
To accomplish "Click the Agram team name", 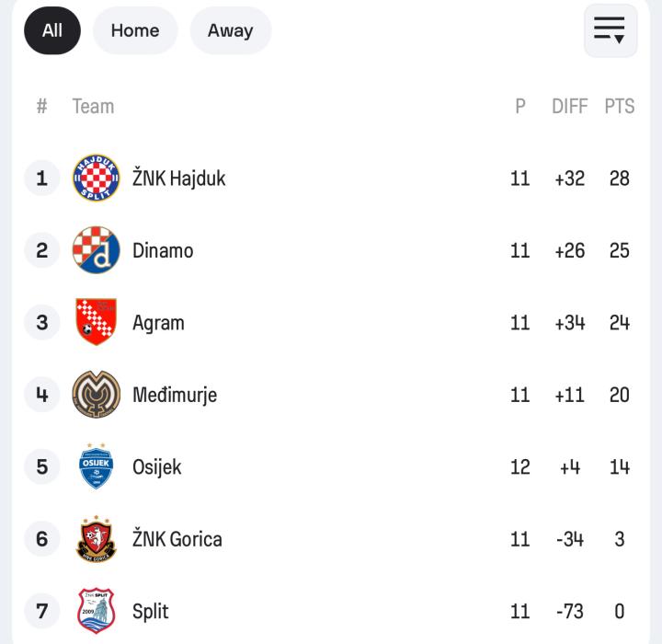I will click(x=158, y=323).
